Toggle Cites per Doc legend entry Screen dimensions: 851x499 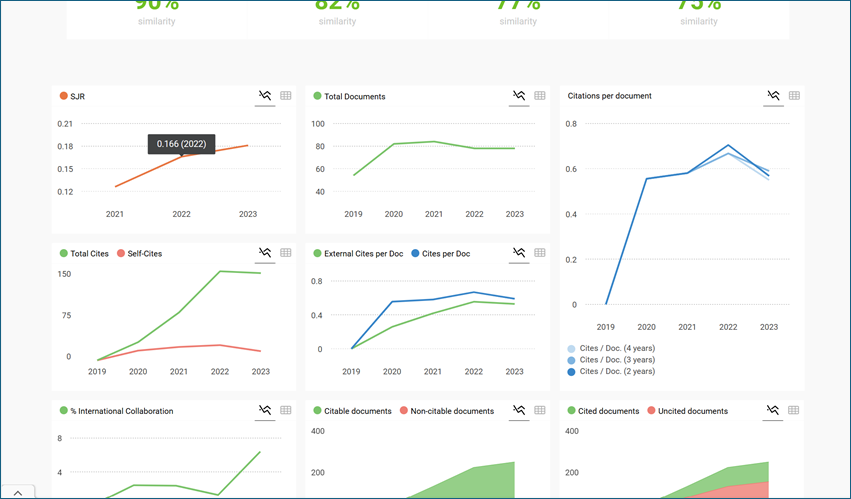coord(445,254)
